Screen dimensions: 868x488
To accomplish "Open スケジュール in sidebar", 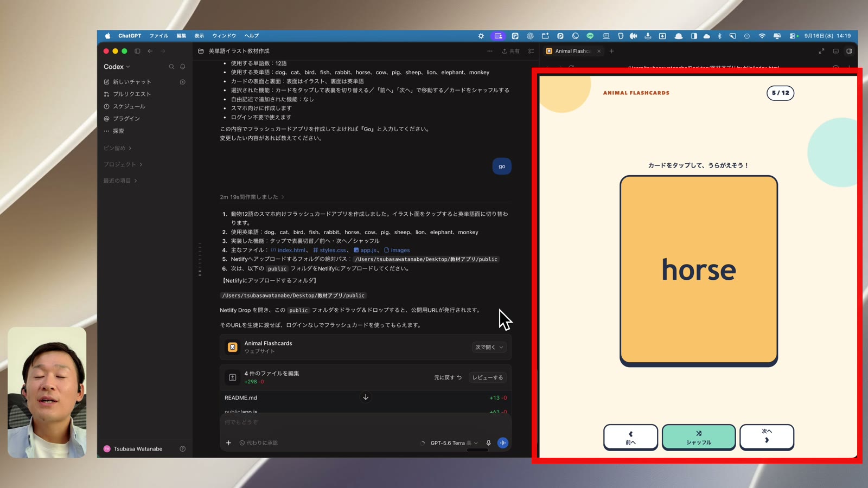I will [125, 106].
